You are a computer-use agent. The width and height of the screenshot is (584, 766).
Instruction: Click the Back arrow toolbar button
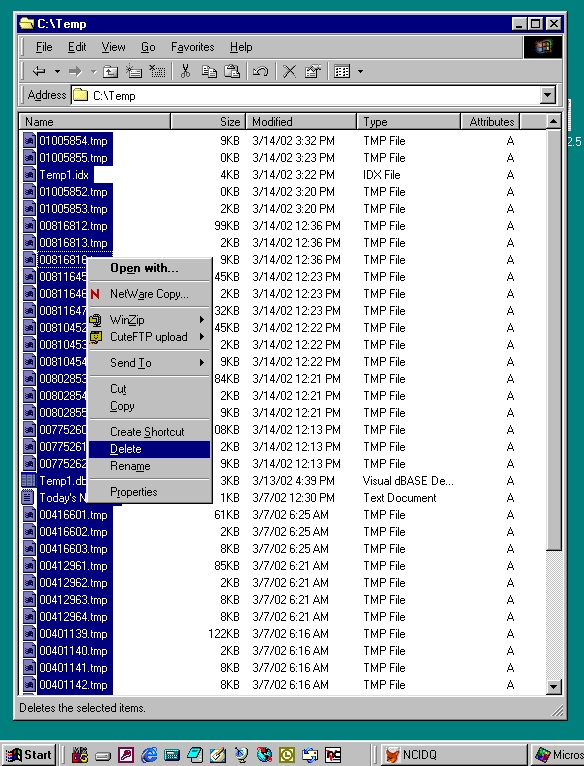click(39, 72)
